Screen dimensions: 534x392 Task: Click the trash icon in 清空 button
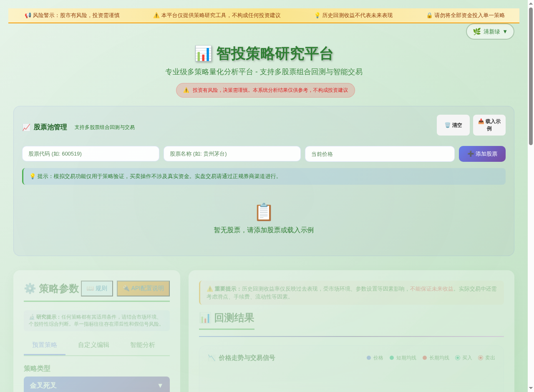[x=447, y=125]
